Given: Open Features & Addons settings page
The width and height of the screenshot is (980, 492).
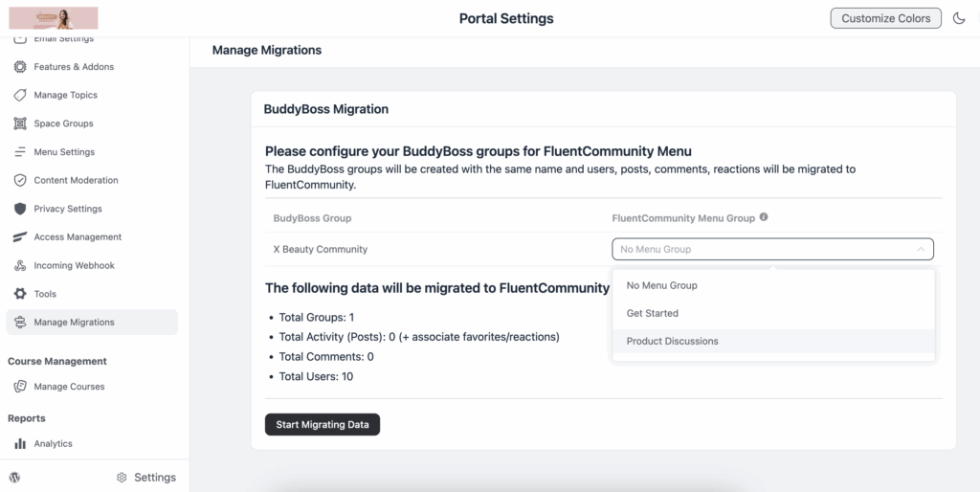Looking at the screenshot, I should [x=92, y=66].
